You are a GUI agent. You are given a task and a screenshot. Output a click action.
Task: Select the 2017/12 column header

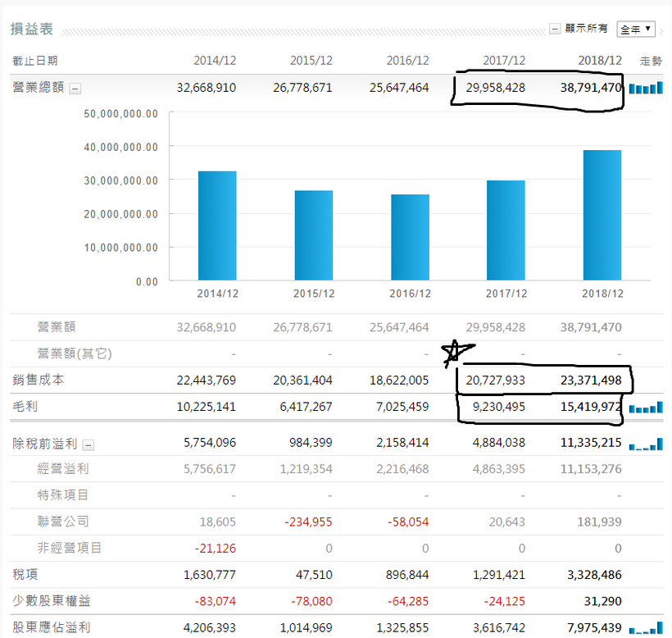[504, 61]
